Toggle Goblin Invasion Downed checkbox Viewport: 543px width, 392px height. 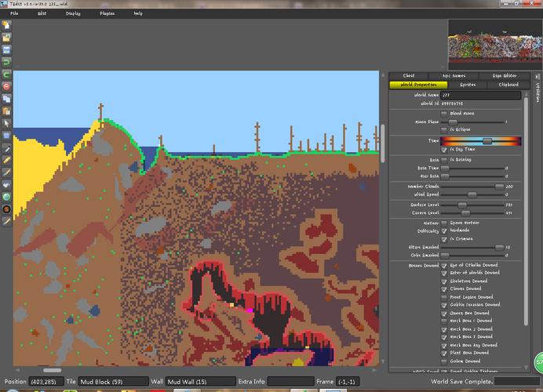coord(444,305)
